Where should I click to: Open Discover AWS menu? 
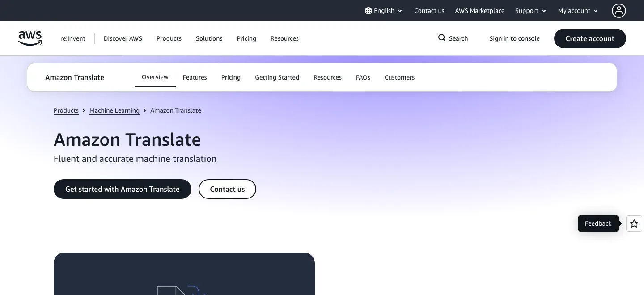(123, 38)
